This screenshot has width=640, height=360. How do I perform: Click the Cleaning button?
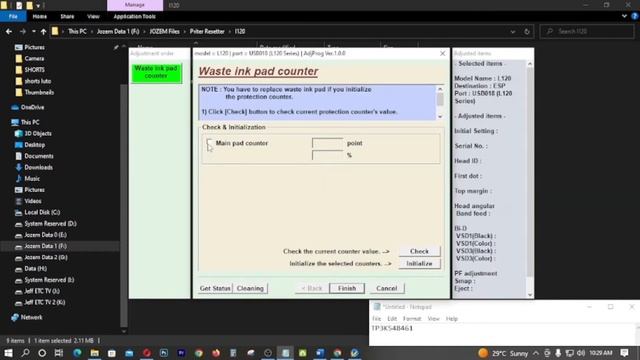pos(250,288)
